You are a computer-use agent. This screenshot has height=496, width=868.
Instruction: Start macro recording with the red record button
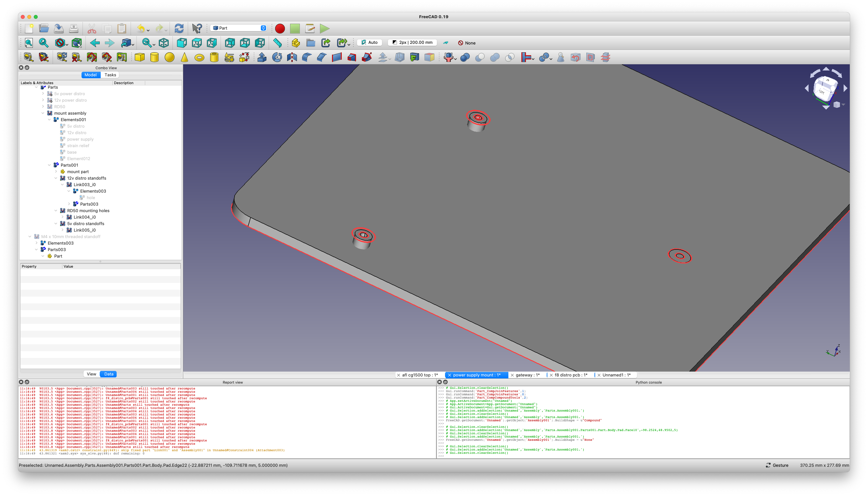[279, 29]
